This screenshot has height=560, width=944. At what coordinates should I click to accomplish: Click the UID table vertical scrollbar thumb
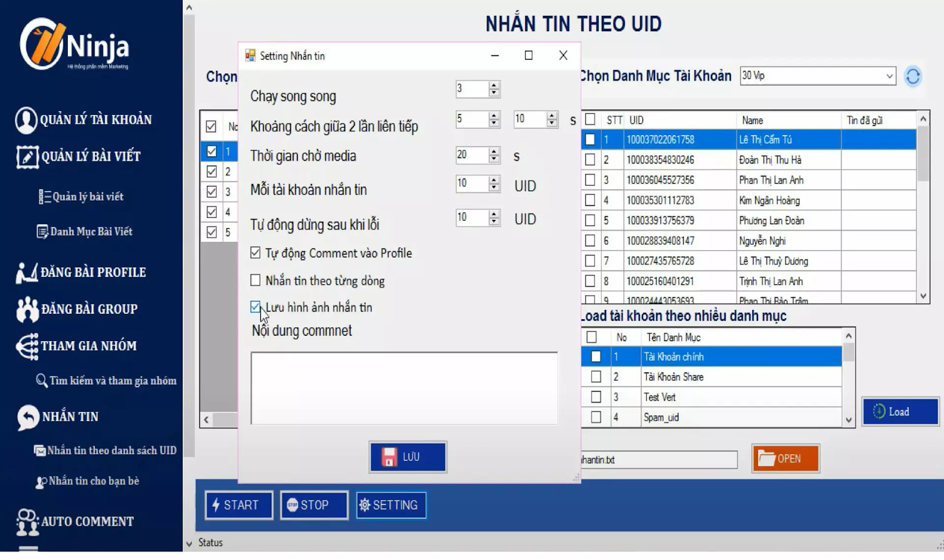923,153
